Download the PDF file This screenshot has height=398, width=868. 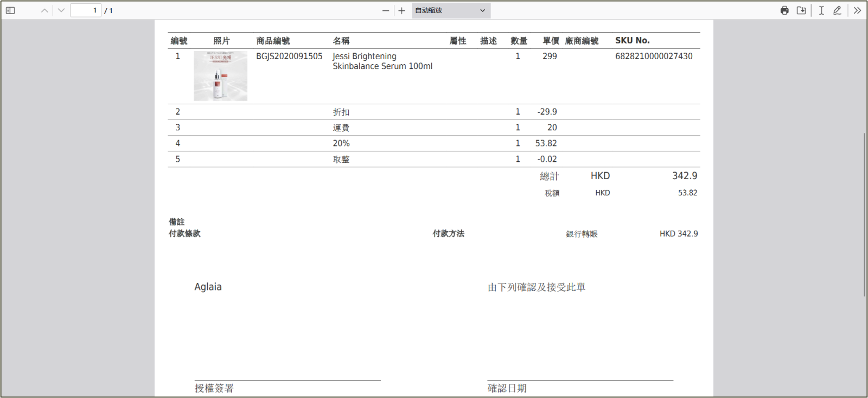tap(801, 10)
